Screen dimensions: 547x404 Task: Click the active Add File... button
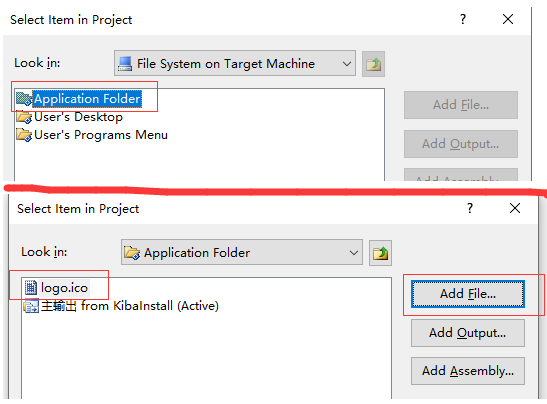(467, 294)
